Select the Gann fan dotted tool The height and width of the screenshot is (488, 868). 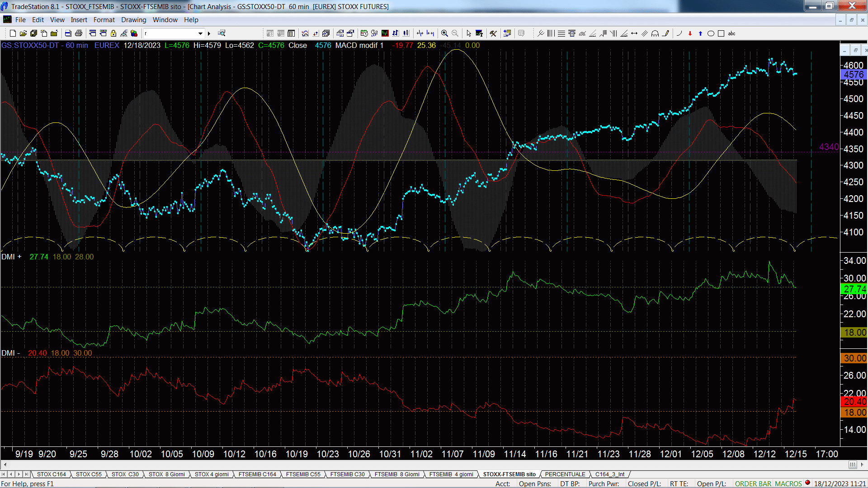[x=593, y=33]
